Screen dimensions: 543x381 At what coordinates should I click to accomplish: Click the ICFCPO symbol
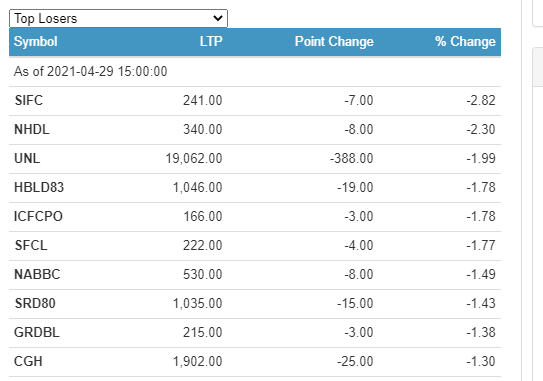coord(38,216)
